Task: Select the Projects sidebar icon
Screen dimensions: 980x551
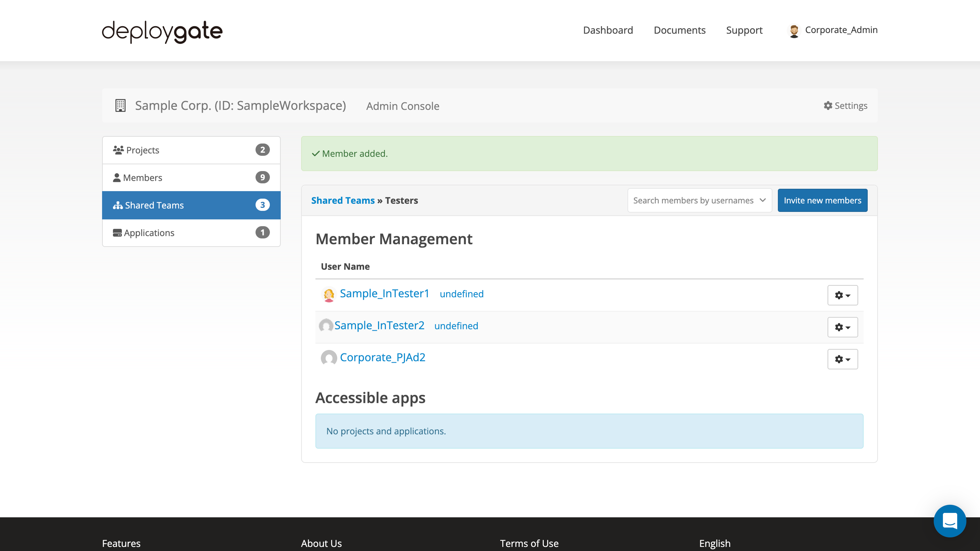Action: pos(118,149)
